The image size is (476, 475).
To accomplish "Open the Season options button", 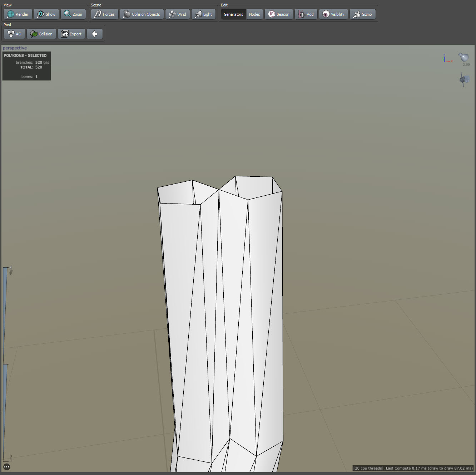I will coord(279,14).
